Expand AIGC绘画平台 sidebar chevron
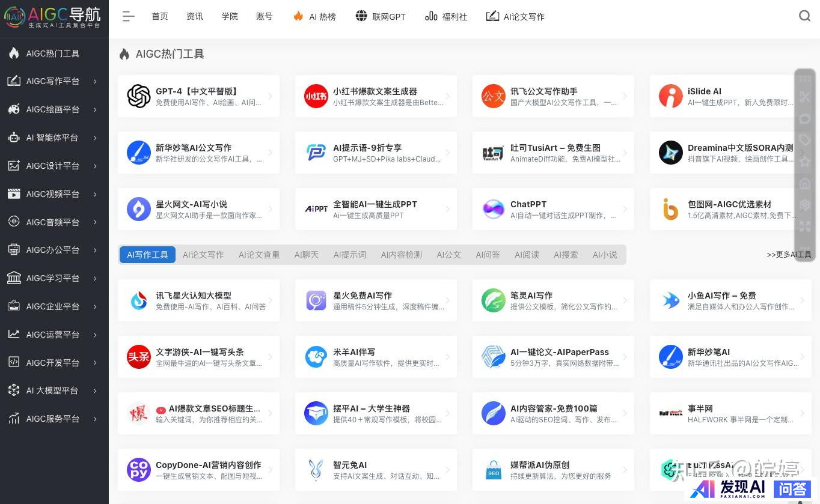 95,109
